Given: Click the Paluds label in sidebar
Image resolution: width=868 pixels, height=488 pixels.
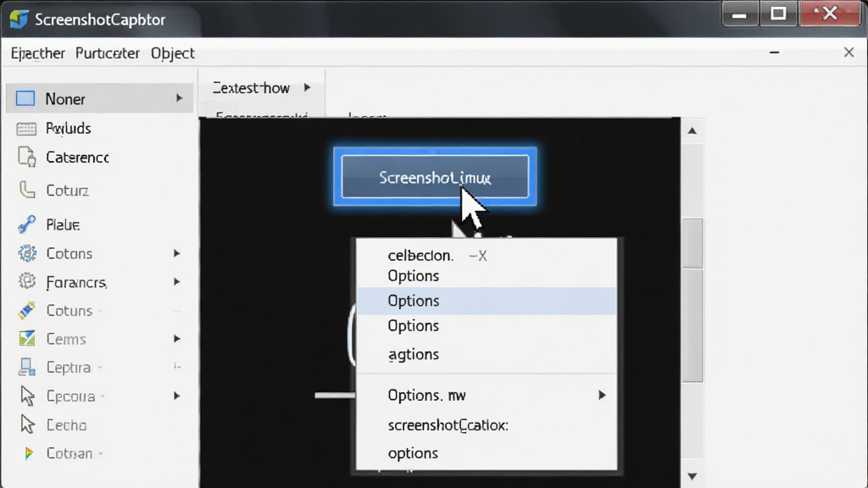Looking at the screenshot, I should (68, 129).
